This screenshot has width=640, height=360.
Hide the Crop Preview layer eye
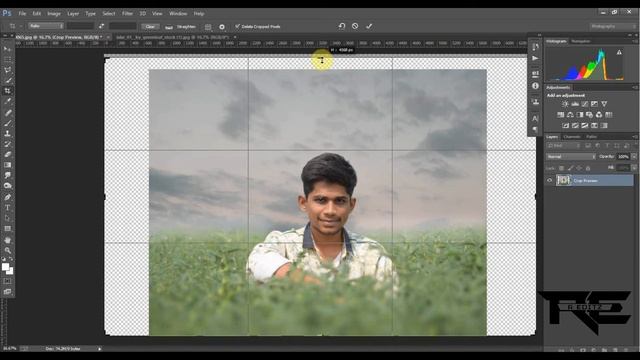[x=550, y=180]
